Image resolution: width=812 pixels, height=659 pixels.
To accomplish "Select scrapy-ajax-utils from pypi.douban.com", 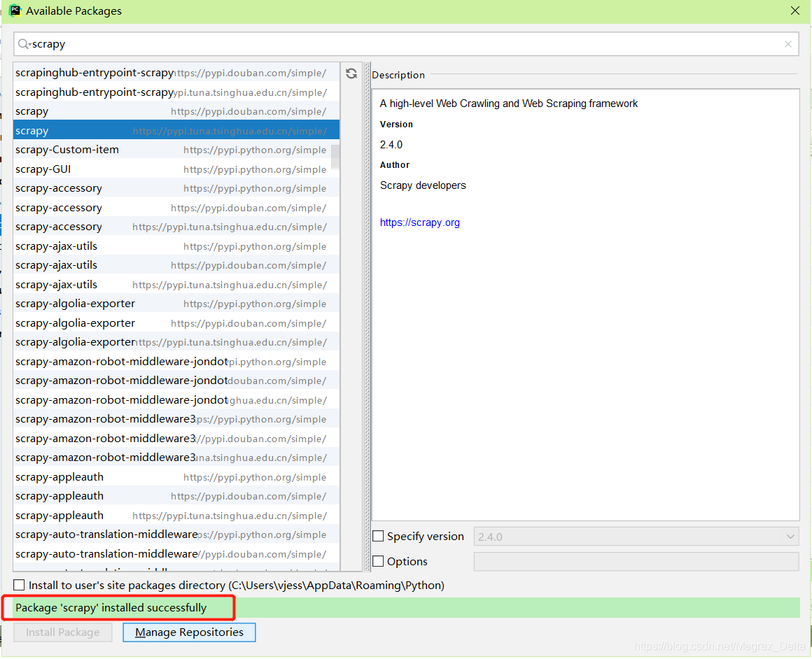I will click(176, 265).
